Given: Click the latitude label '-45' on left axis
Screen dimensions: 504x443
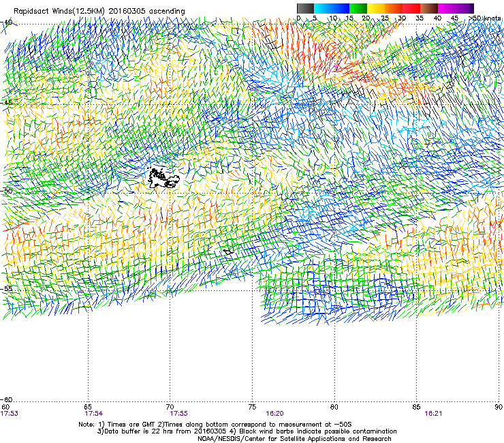Looking at the screenshot, I should point(6,103).
